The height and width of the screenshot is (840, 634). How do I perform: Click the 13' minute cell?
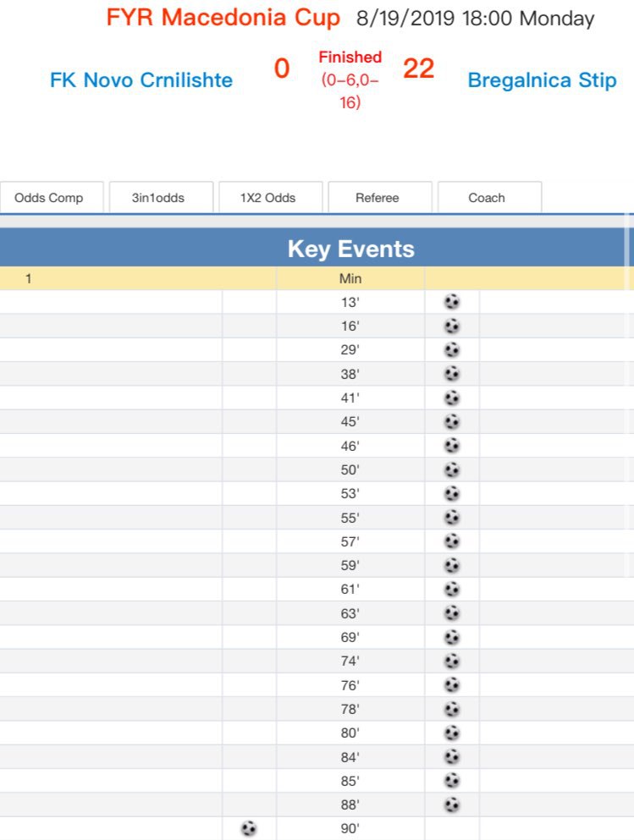350,302
